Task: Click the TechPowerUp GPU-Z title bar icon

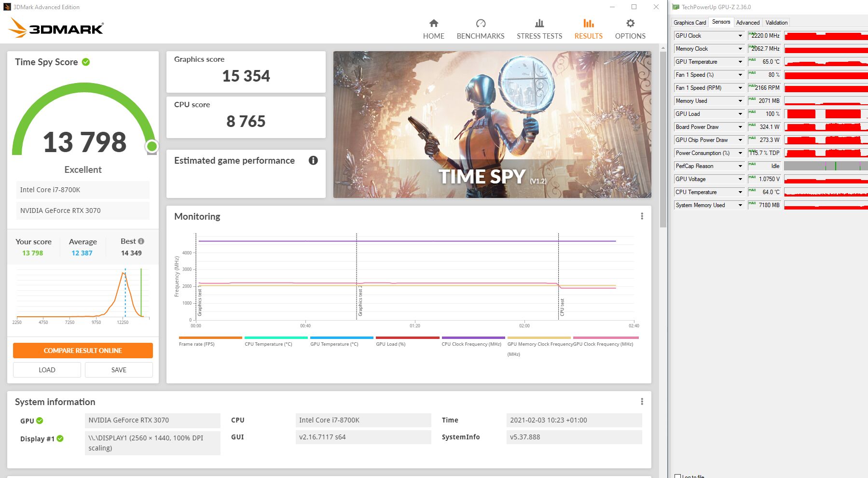Action: [676, 7]
